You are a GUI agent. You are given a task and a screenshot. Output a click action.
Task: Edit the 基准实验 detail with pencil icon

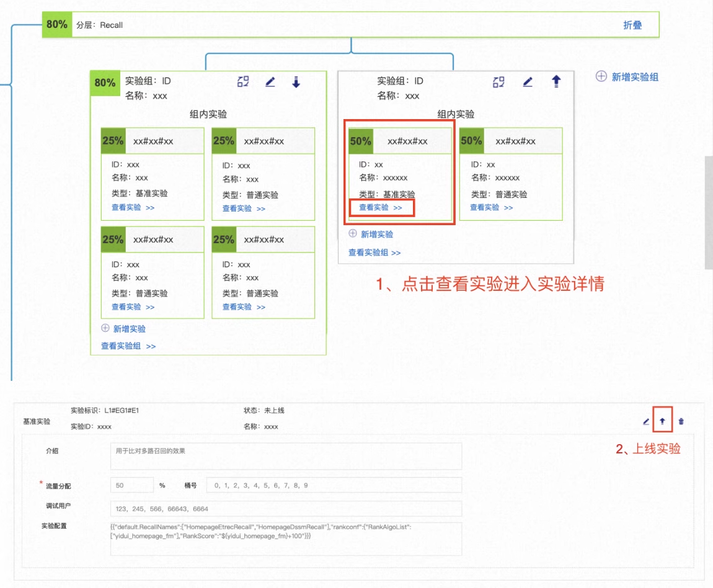[x=645, y=422]
